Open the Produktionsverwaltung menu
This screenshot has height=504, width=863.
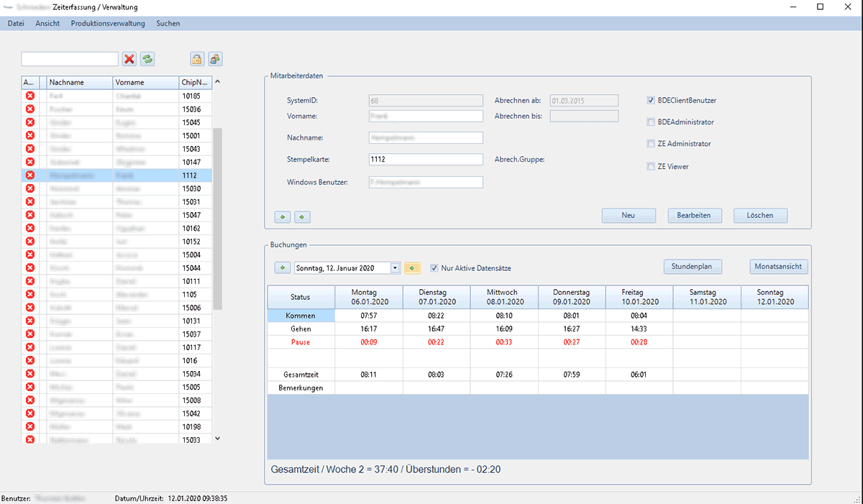point(108,23)
